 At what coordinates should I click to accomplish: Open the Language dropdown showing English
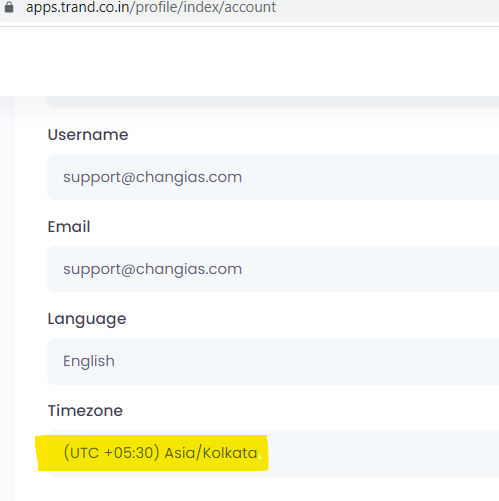pyautogui.click(x=273, y=361)
